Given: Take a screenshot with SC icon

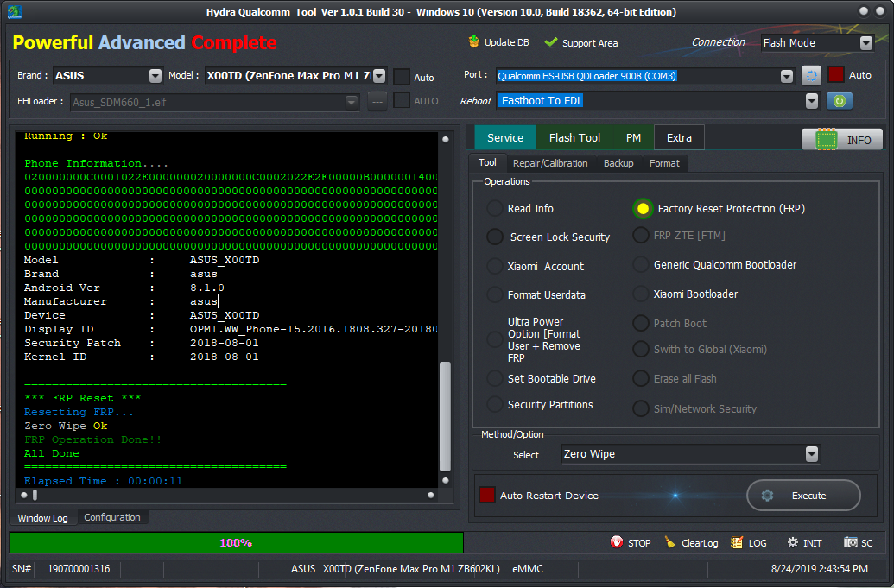Looking at the screenshot, I should point(850,542).
